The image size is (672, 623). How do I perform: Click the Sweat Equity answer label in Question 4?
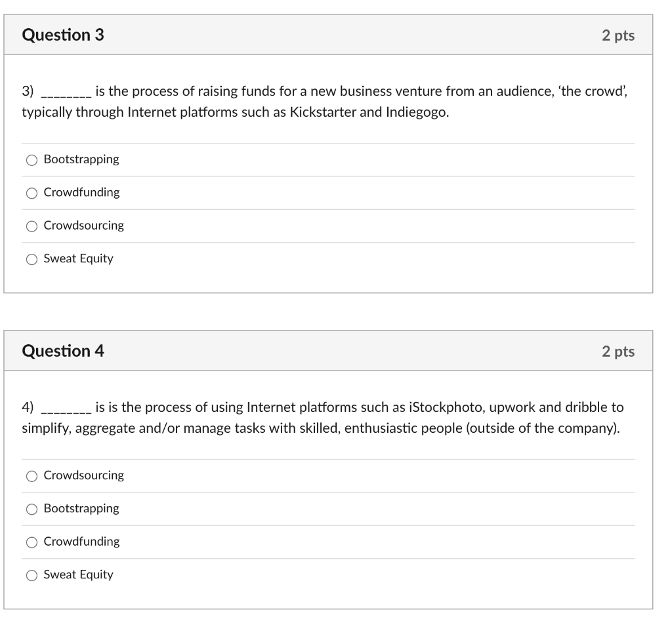(x=77, y=574)
